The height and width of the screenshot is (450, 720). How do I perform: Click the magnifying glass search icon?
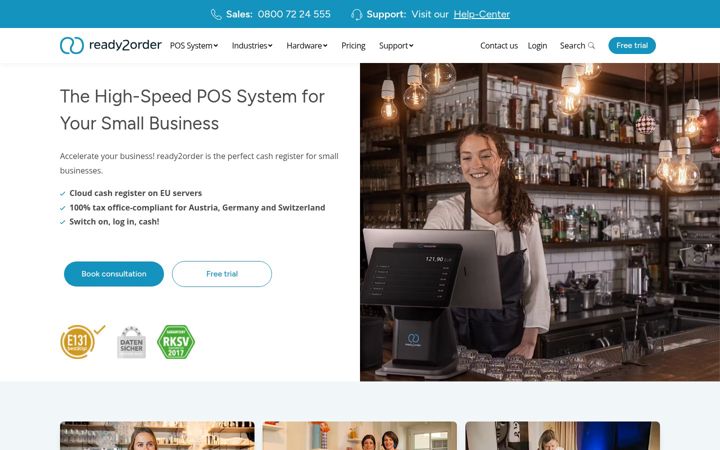591,45
